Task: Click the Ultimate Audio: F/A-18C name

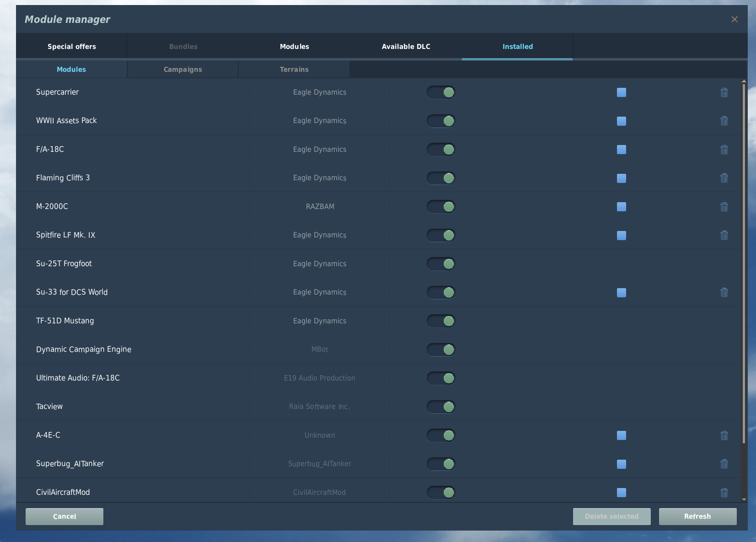Action: click(78, 378)
